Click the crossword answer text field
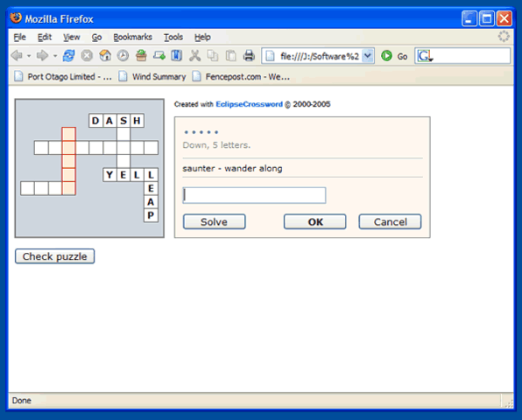 [x=254, y=195]
